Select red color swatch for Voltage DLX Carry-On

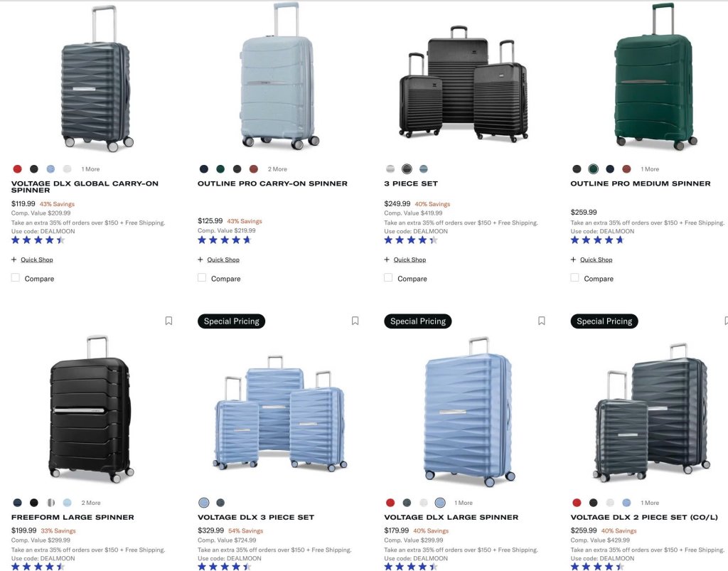pos(17,169)
